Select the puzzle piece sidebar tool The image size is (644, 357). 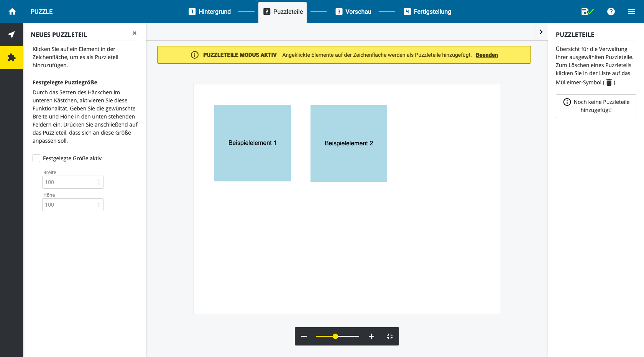click(11, 58)
